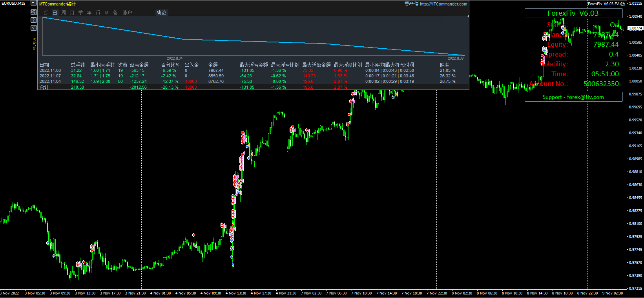Click the 胜率 column header

click(445, 65)
